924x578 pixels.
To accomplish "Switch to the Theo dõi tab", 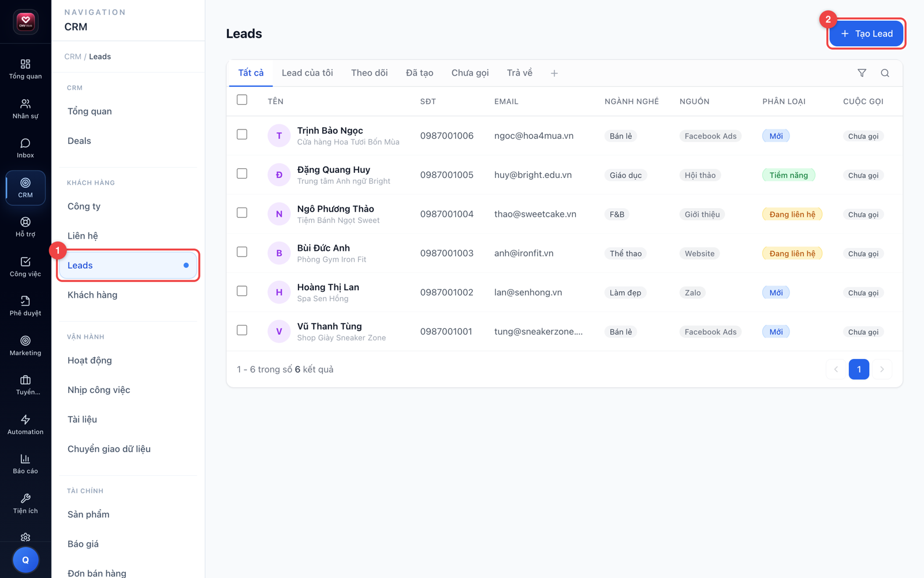I will click(x=369, y=73).
